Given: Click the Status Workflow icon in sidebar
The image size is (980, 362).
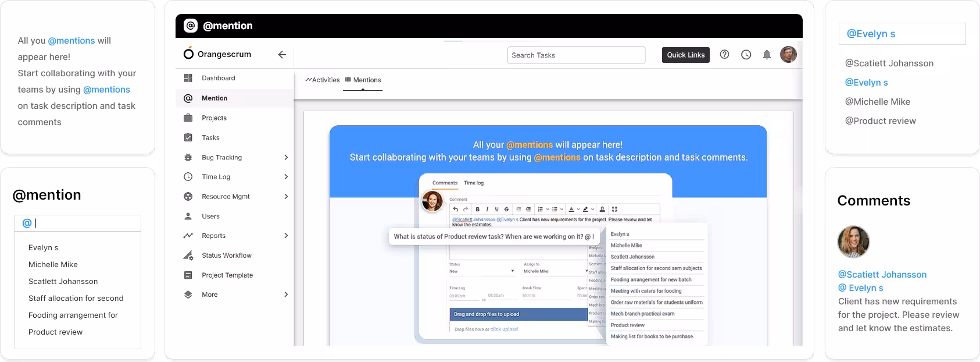Looking at the screenshot, I should [188, 255].
